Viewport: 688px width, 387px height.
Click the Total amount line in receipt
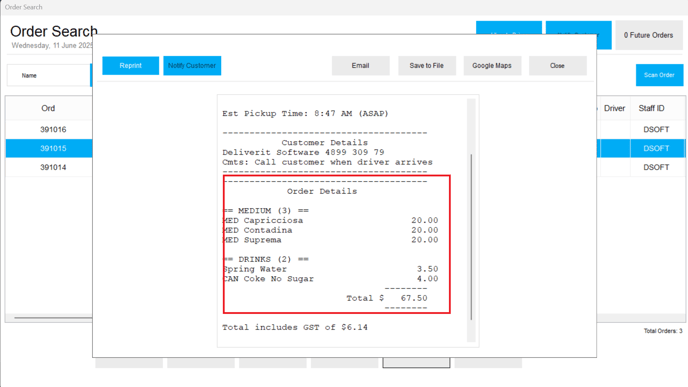[387, 298]
